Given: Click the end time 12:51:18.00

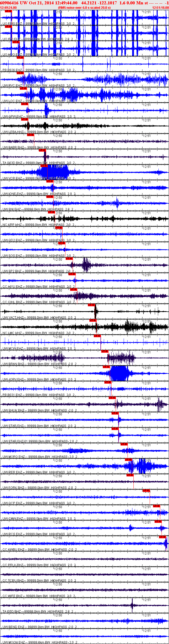Looking at the screenshot, I should [x=160, y=7].
